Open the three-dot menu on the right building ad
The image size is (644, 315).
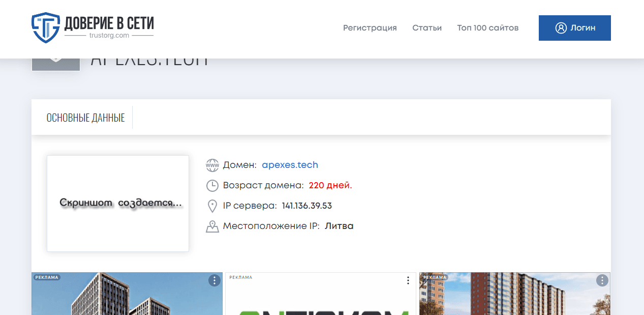[x=602, y=280]
